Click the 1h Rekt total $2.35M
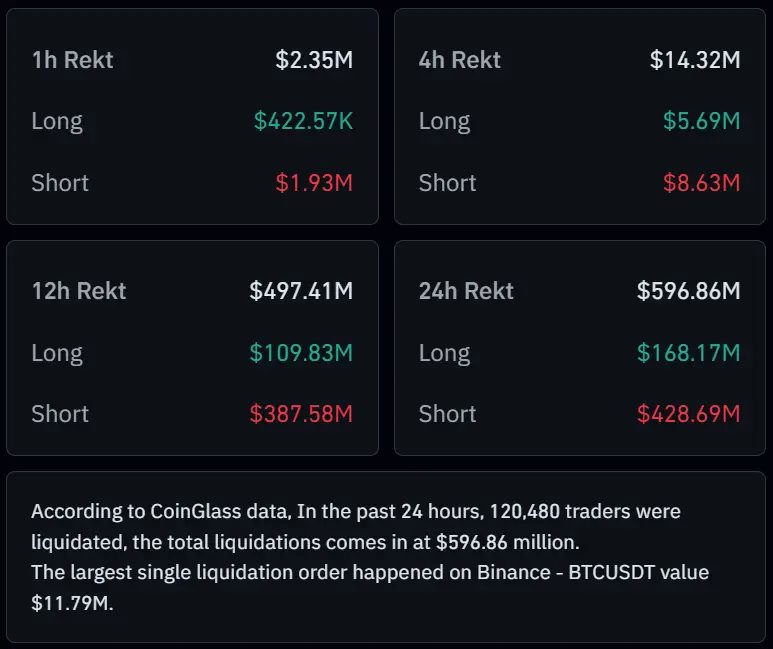Viewport: 773px width, 649px height. tap(314, 60)
